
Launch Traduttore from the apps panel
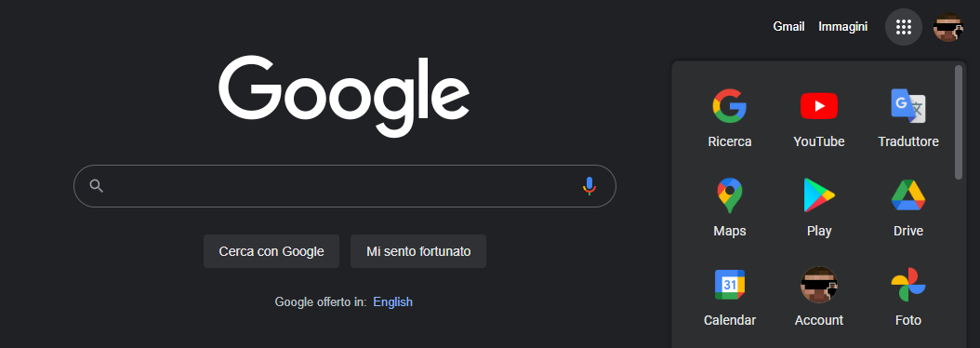908,119
